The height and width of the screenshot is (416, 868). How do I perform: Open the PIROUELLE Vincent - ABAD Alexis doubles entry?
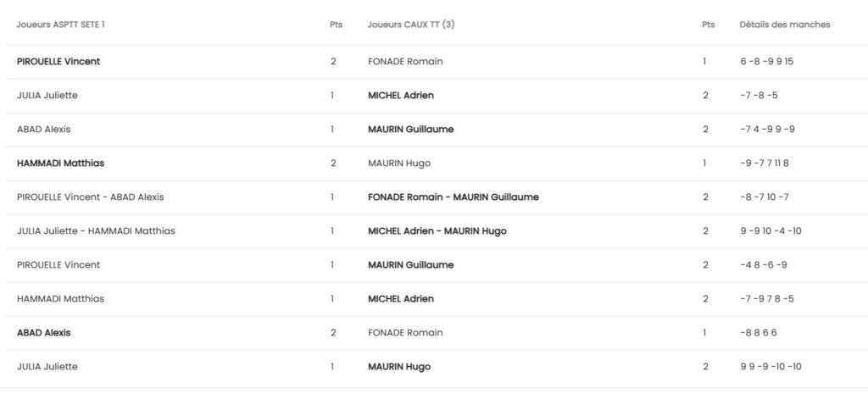(x=91, y=197)
